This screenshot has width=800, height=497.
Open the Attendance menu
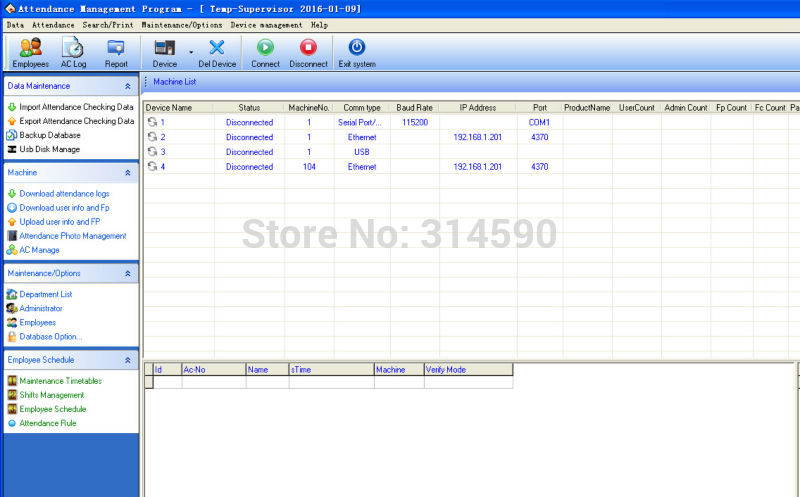click(x=53, y=24)
